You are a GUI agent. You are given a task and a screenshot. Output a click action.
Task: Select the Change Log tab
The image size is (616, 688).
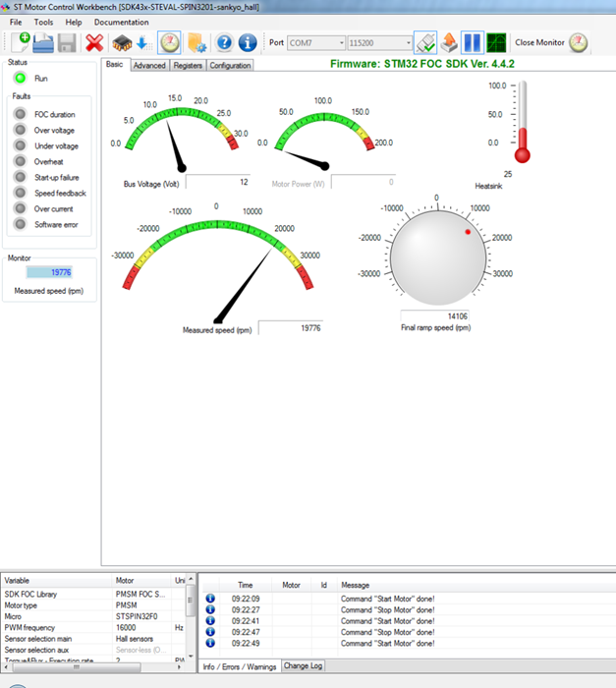[x=304, y=665]
